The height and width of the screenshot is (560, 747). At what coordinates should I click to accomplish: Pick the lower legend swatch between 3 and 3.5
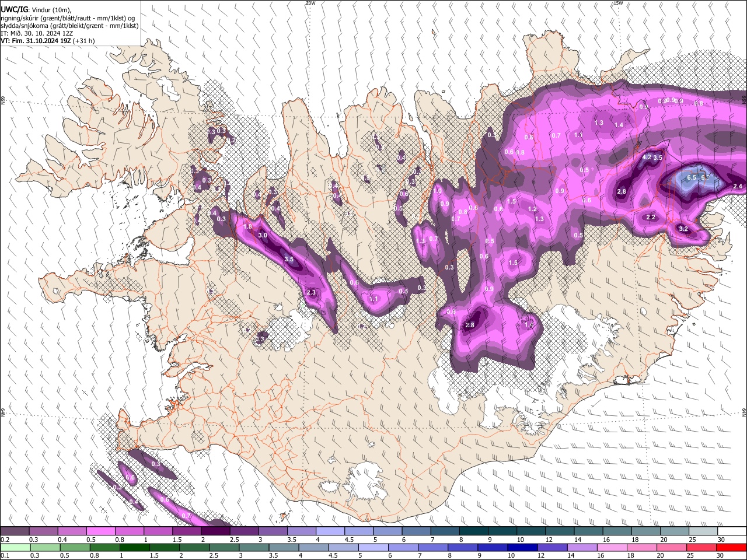(x=254, y=547)
